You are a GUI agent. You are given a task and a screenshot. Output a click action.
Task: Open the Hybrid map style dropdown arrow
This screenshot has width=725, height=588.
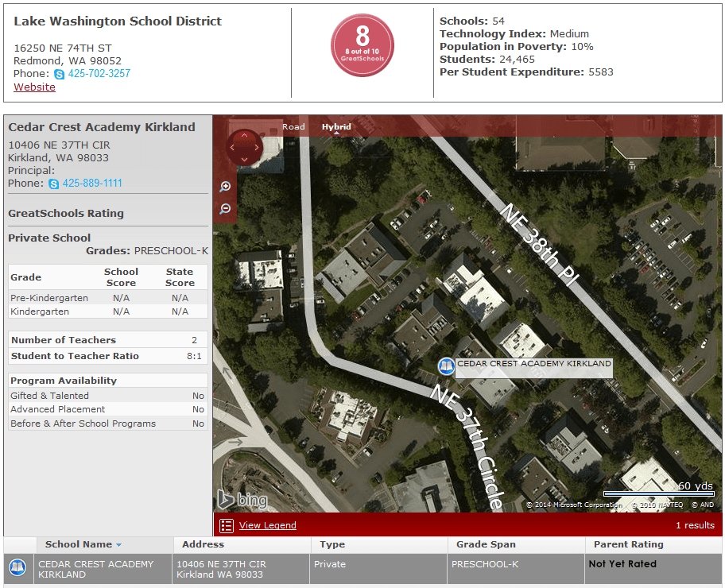click(336, 133)
